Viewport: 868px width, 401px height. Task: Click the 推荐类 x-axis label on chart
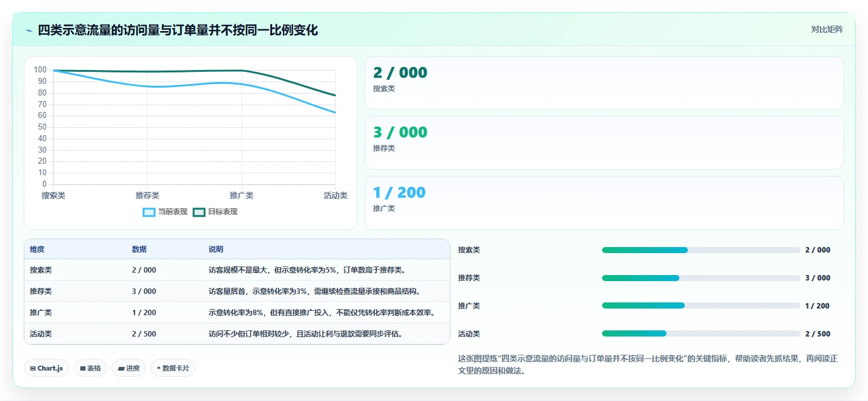[x=147, y=195]
